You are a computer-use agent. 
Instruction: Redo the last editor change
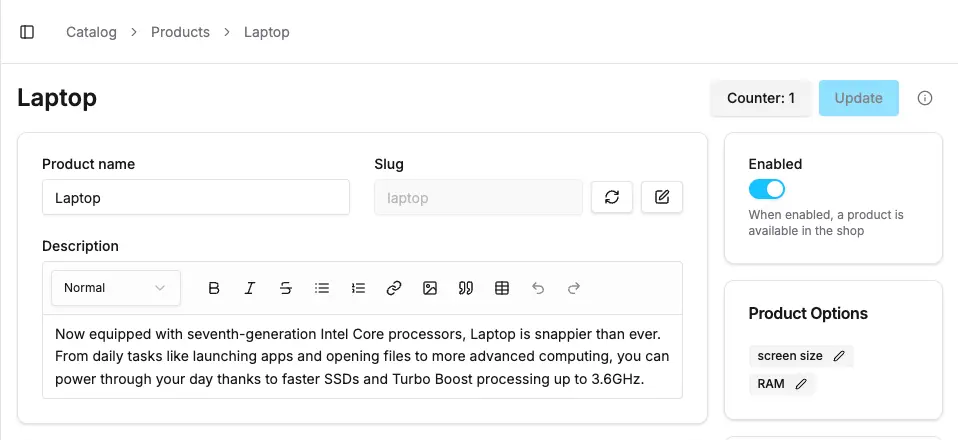574,288
